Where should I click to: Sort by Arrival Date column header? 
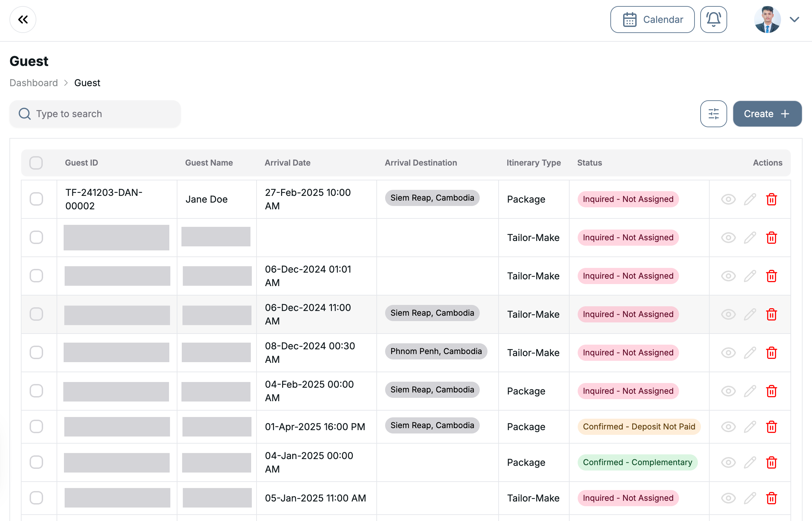pyautogui.click(x=287, y=163)
